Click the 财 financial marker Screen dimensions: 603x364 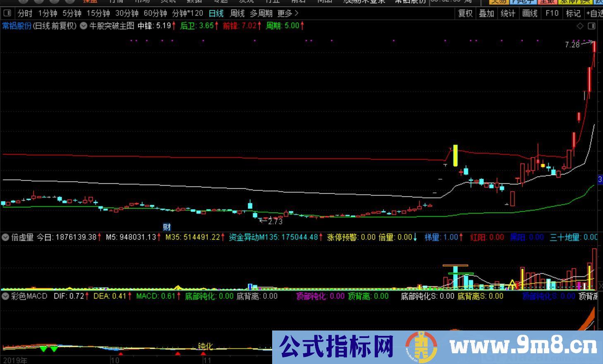167,227
